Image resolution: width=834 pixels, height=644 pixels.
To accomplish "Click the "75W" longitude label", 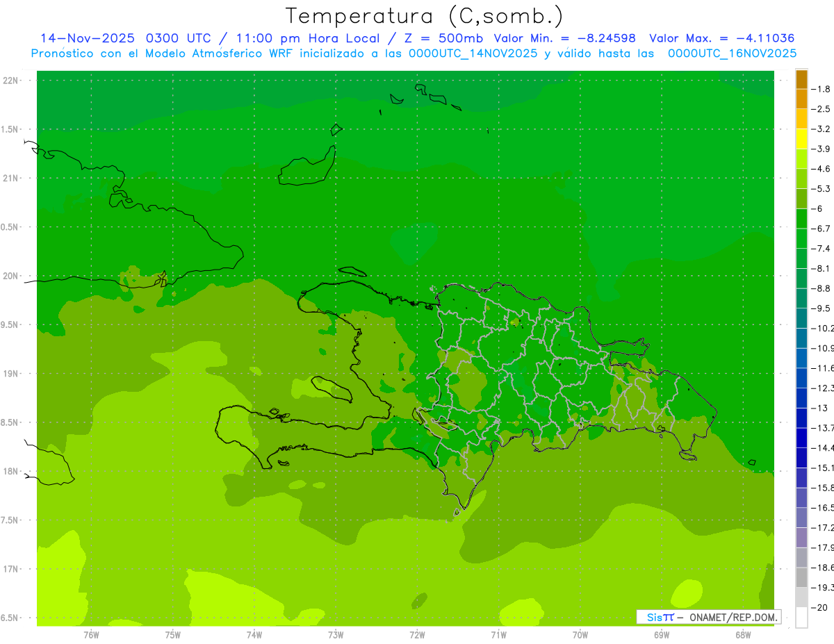I will point(172,634).
